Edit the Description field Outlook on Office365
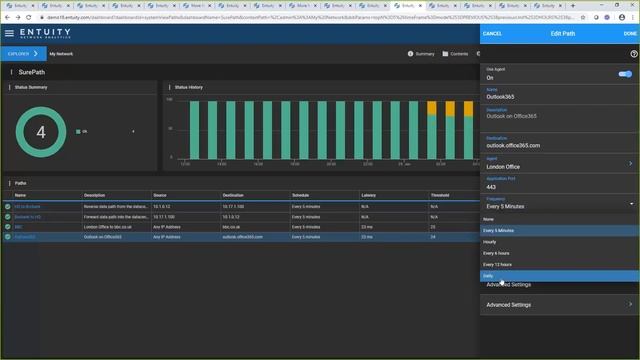640x360 pixels. (x=559, y=118)
